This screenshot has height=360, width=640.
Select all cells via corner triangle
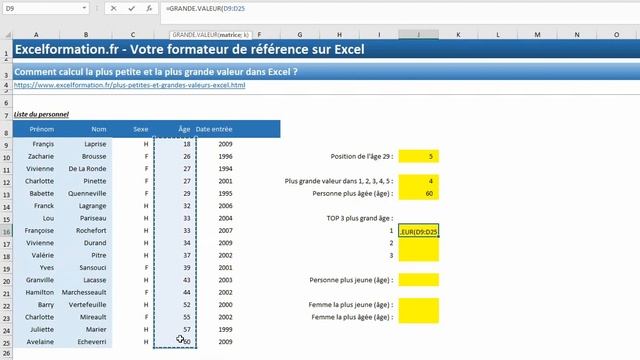(x=7, y=36)
